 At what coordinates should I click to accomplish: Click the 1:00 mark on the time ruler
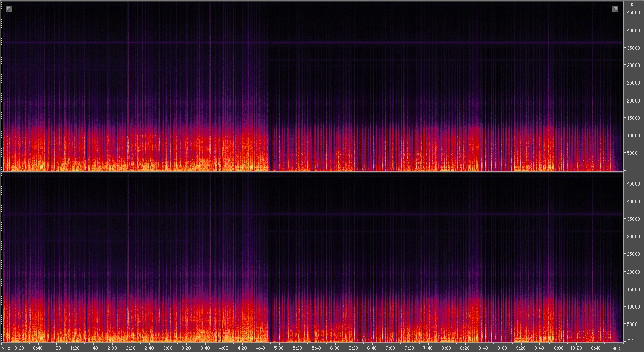(56, 348)
